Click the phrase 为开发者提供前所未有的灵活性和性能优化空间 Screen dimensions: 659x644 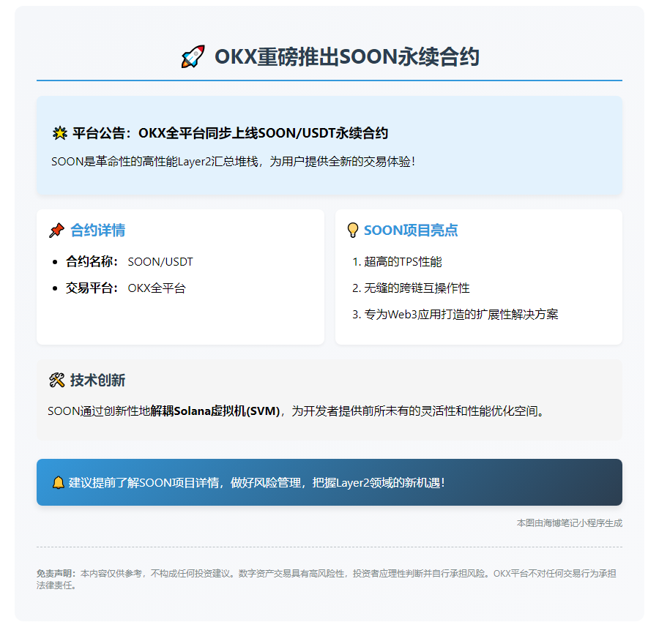tap(414, 411)
